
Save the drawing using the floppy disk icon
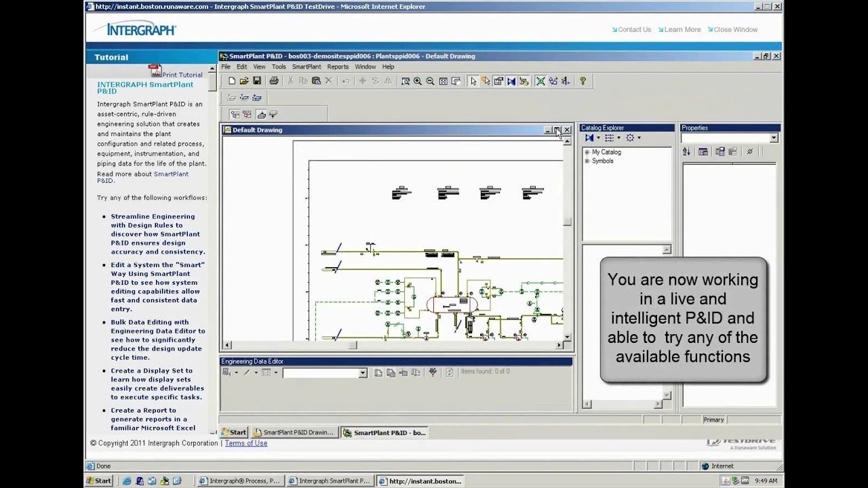point(257,81)
